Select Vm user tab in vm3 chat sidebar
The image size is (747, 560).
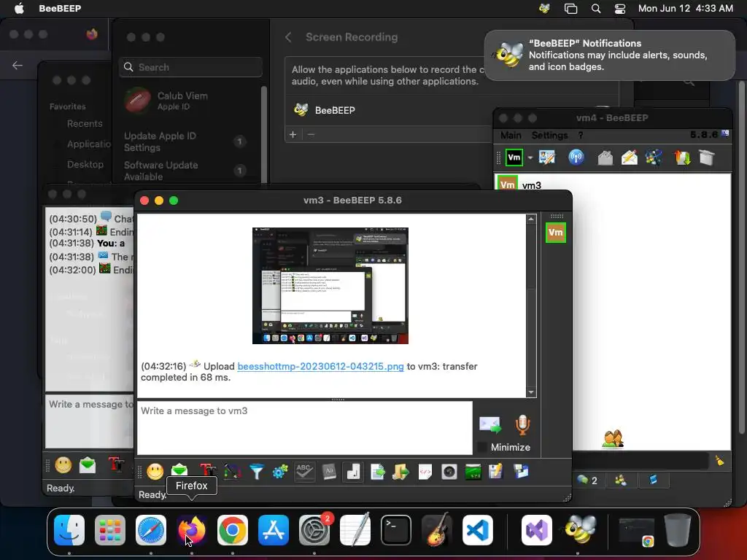pos(555,233)
